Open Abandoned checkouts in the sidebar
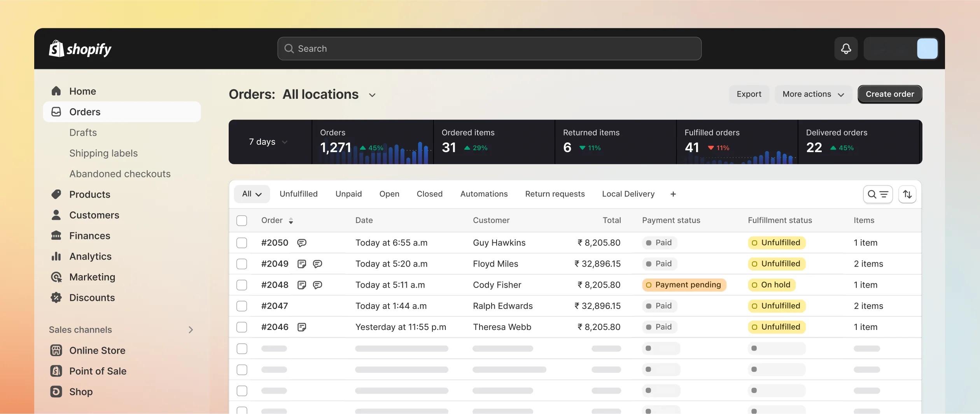 [x=120, y=174]
